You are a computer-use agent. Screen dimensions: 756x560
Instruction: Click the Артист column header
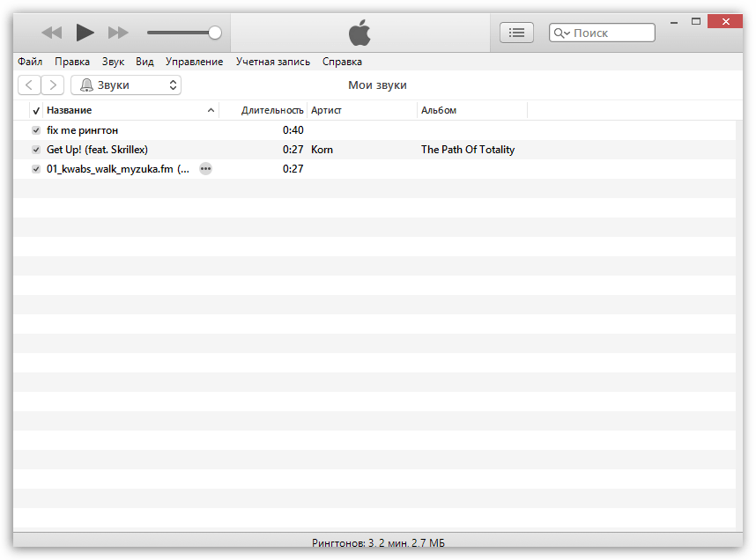[x=361, y=110]
